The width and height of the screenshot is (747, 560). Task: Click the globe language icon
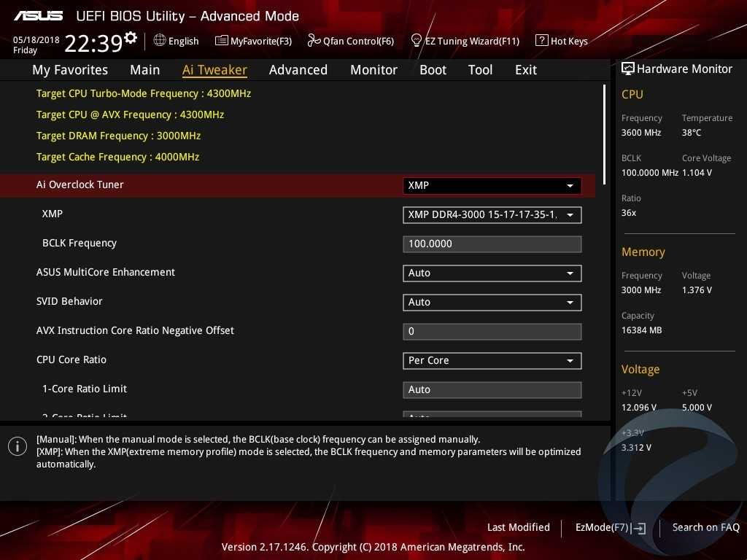coord(160,41)
